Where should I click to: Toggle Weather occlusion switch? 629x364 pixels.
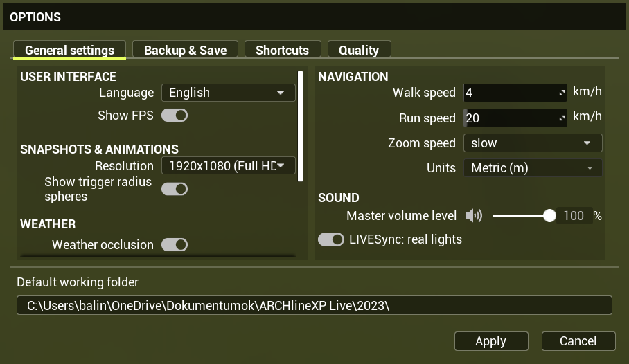175,244
